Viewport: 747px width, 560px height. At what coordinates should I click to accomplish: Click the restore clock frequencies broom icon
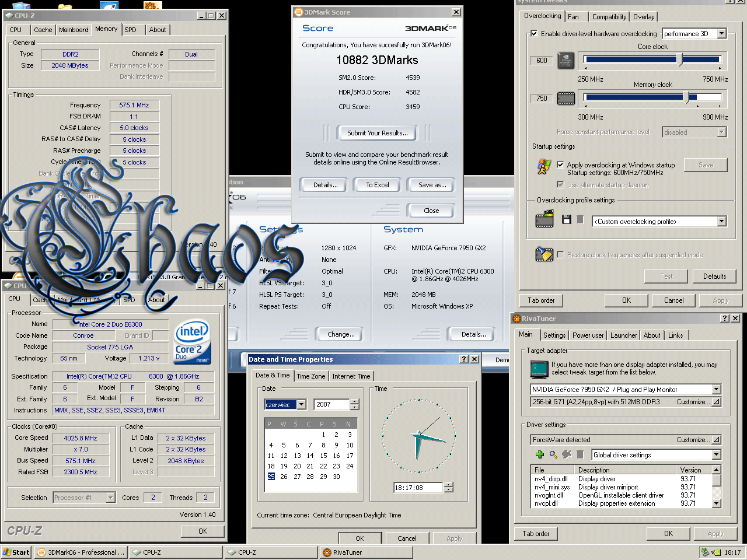544,254
